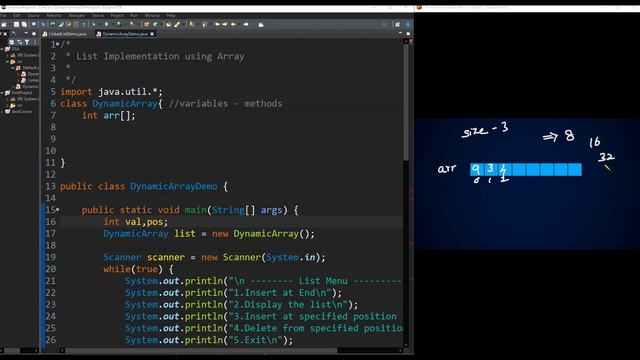Select the default package tree item

(28, 68)
